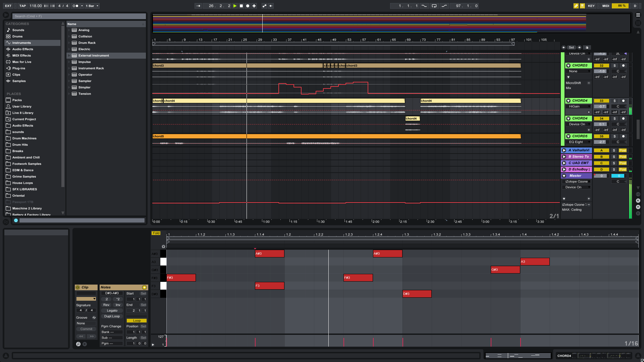The height and width of the screenshot is (362, 644).
Task: Click the Lock Envelopes icon
Action: (587, 47)
